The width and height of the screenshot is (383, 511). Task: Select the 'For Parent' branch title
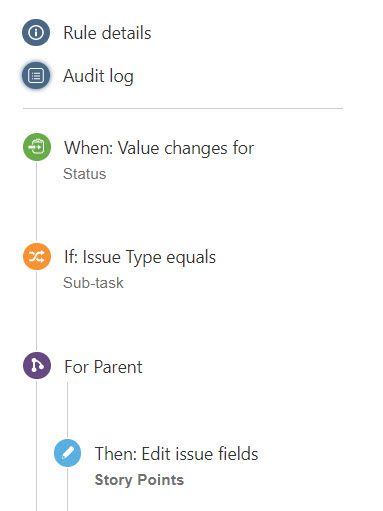(x=103, y=367)
